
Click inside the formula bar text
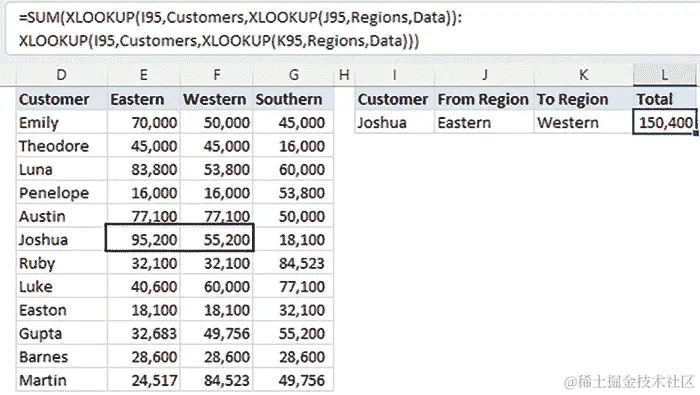240,29
